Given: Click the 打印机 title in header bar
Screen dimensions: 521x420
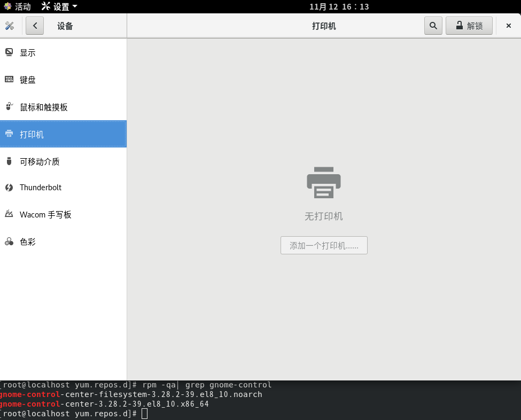Looking at the screenshot, I should (324, 26).
